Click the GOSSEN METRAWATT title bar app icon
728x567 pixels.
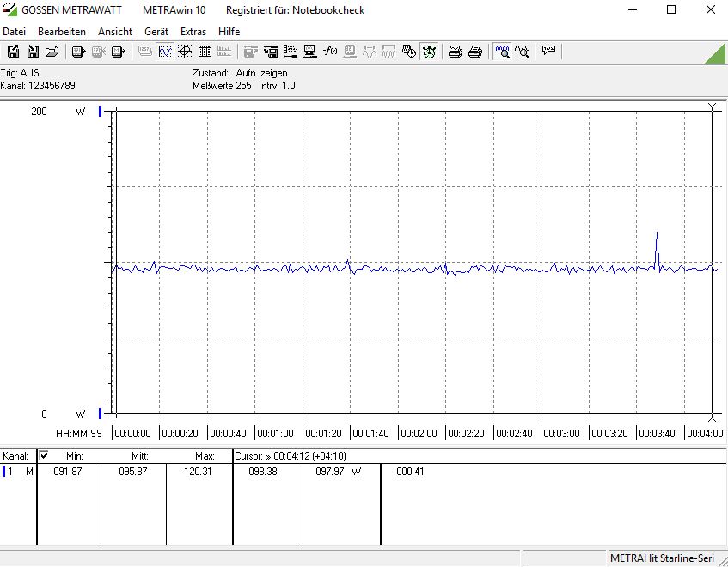click(9, 9)
